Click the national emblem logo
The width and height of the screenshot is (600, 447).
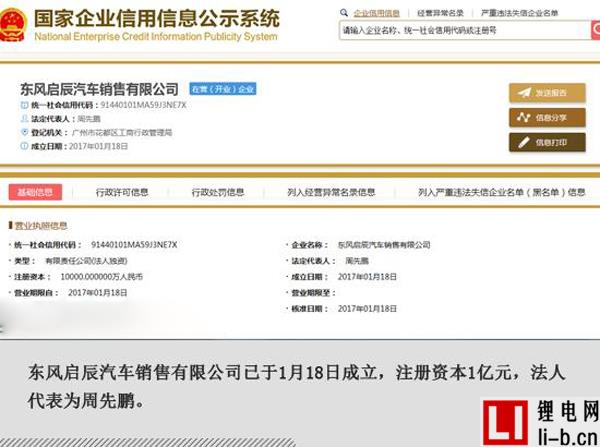coord(13,25)
